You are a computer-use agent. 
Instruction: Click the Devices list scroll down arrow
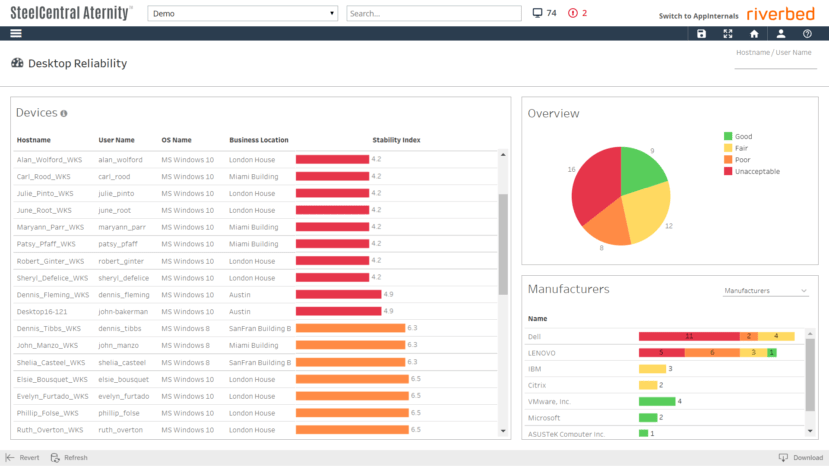503,431
